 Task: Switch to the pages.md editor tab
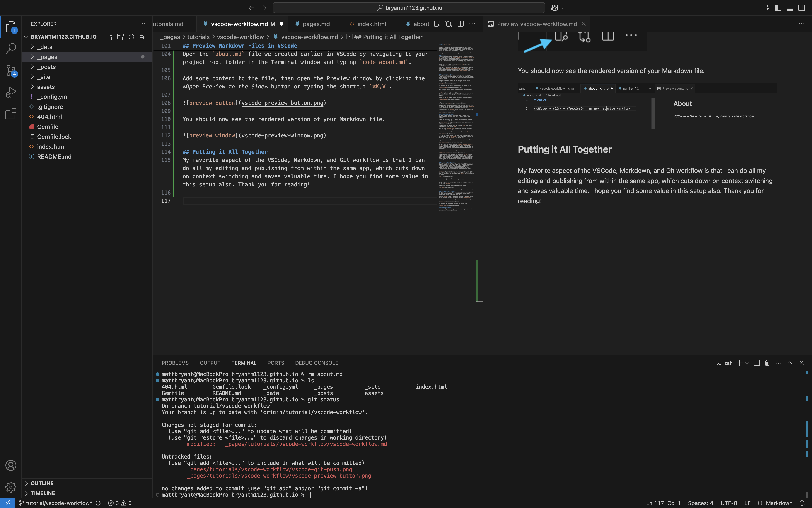click(315, 24)
